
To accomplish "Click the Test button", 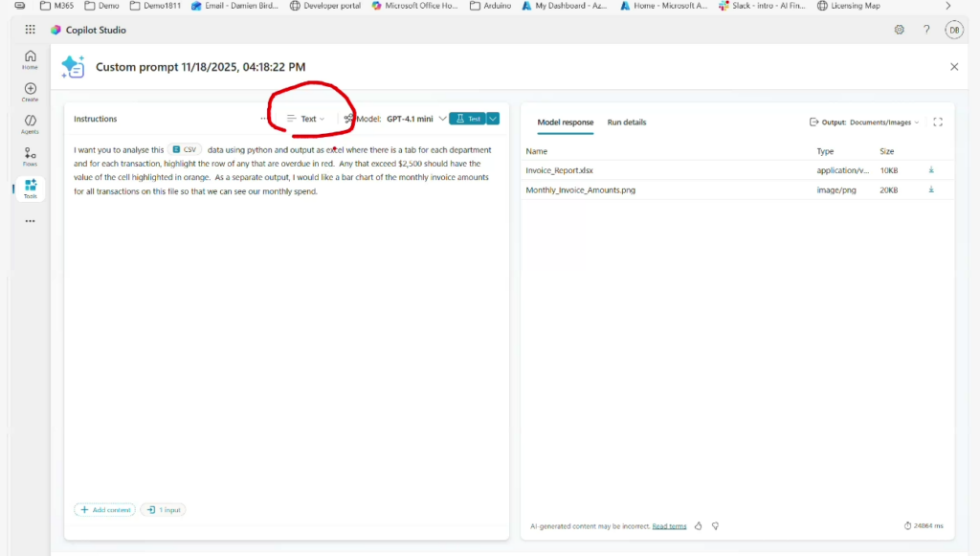I will [x=467, y=119].
